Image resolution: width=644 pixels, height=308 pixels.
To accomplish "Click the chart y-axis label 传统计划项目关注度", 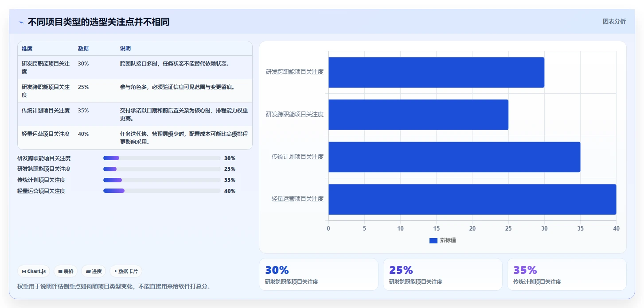I will pyautogui.click(x=297, y=157).
